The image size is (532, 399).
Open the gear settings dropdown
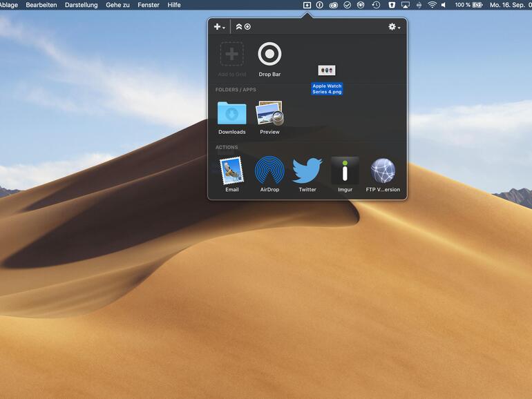(x=394, y=27)
